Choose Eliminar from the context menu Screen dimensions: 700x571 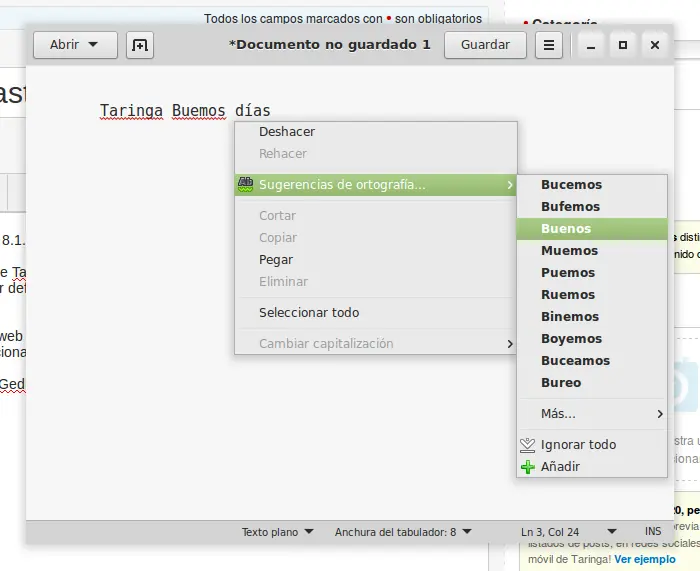click(x=375, y=282)
